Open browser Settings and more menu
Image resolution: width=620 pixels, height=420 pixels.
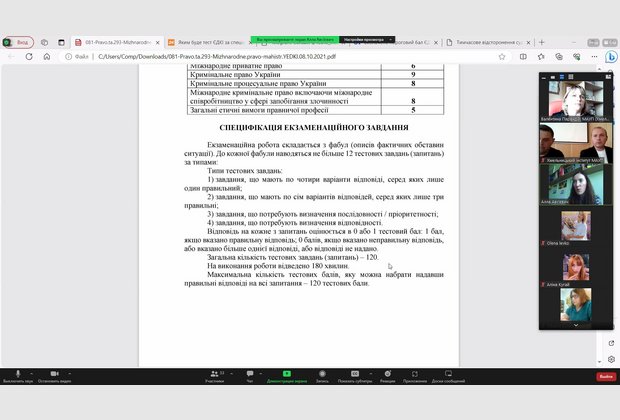point(594,57)
